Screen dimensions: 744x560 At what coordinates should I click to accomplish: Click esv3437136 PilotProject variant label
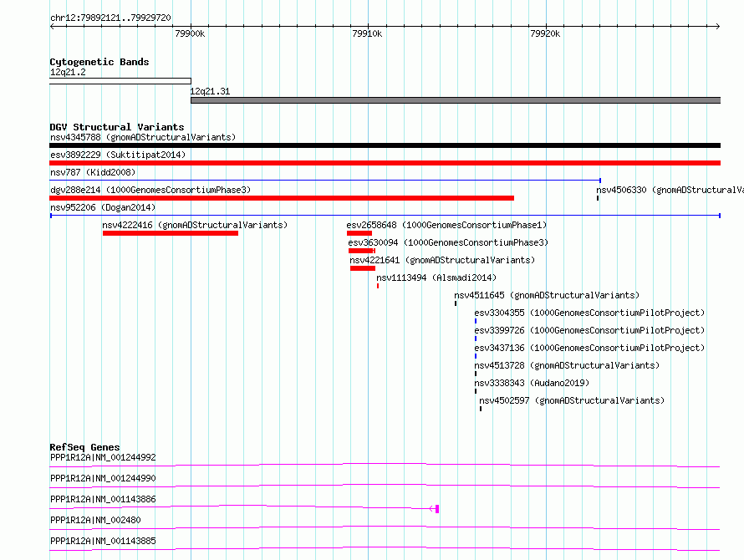tap(589, 348)
